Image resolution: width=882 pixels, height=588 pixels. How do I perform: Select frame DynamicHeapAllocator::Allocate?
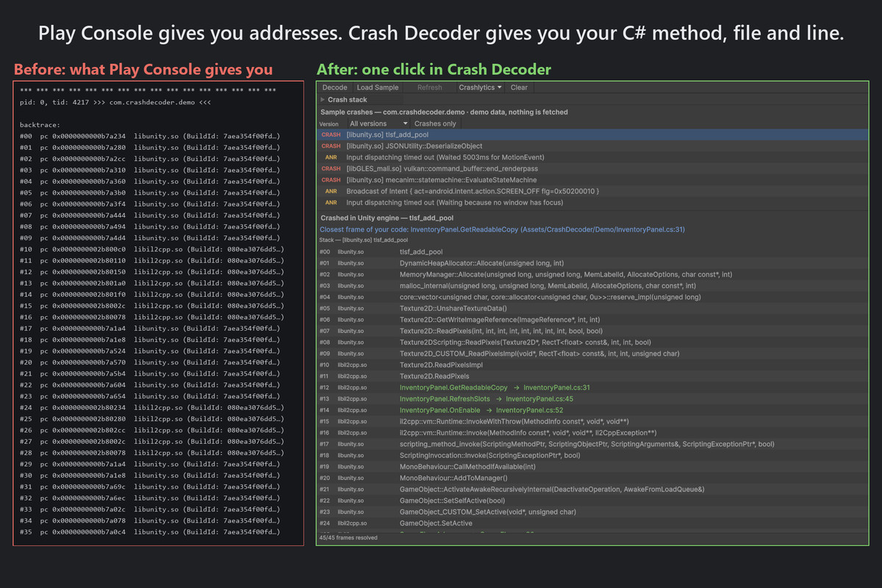pos(593,263)
